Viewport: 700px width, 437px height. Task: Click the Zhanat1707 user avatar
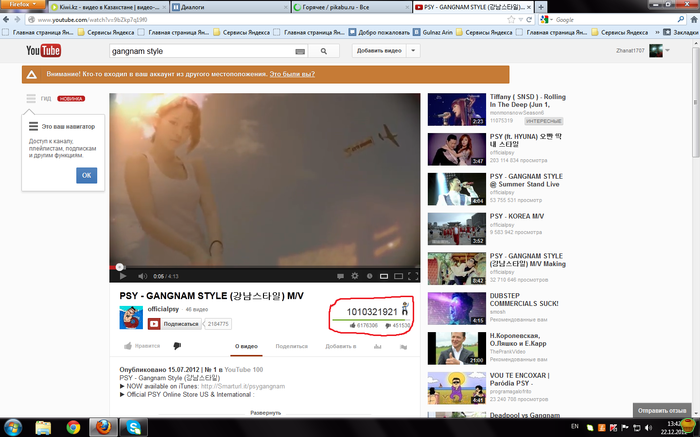pos(656,50)
